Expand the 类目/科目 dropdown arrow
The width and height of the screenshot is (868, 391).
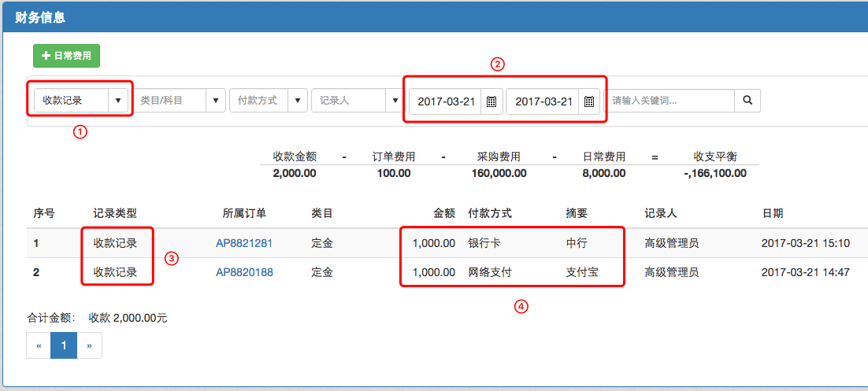216,101
